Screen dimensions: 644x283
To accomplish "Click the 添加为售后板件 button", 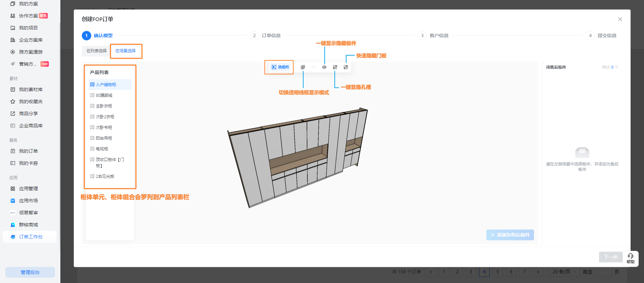I will [510, 235].
